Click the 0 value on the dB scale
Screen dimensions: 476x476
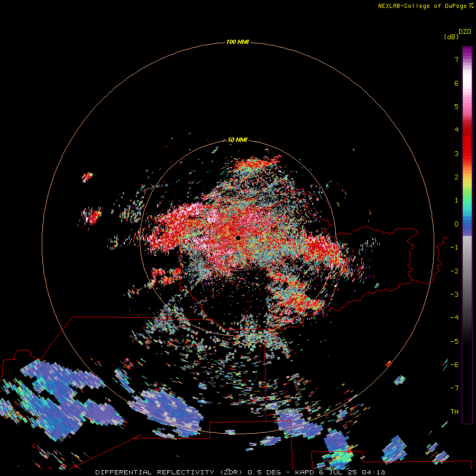click(456, 224)
